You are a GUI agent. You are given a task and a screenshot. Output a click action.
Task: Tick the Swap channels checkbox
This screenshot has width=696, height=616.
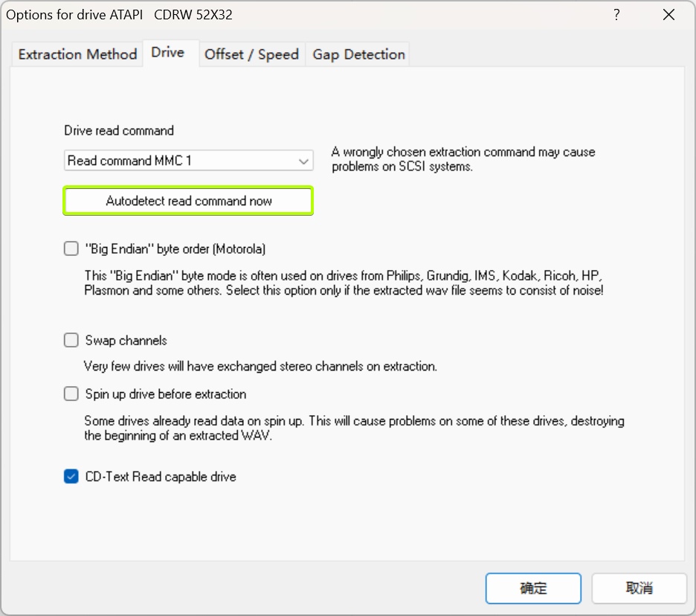pos(71,341)
